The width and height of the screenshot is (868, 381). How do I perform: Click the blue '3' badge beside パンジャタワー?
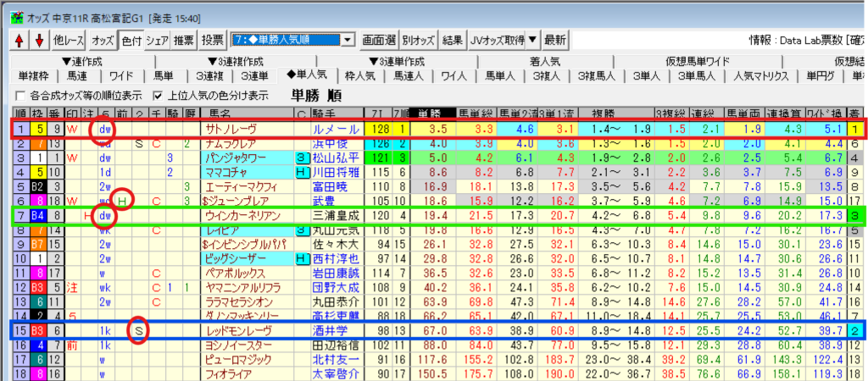pyautogui.click(x=300, y=157)
